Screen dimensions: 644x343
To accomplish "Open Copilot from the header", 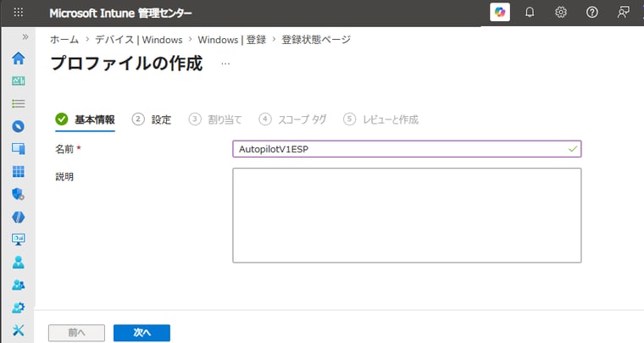I will 500,13.
